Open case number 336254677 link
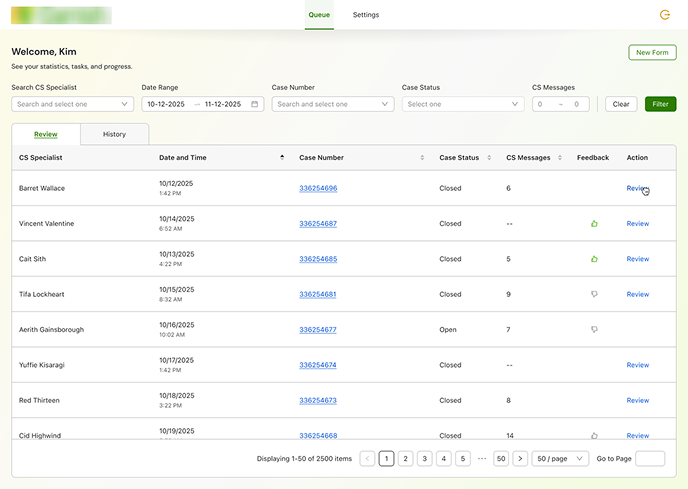 (318, 330)
